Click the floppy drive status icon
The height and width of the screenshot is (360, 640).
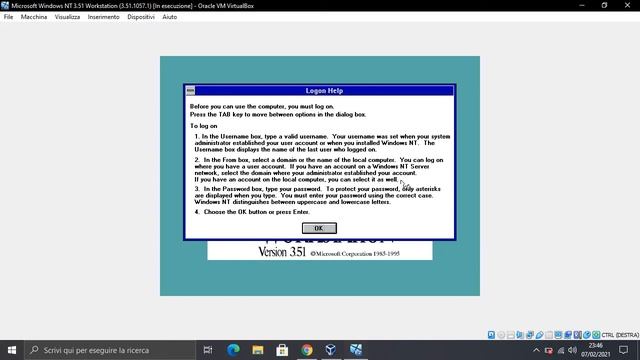click(x=511, y=335)
